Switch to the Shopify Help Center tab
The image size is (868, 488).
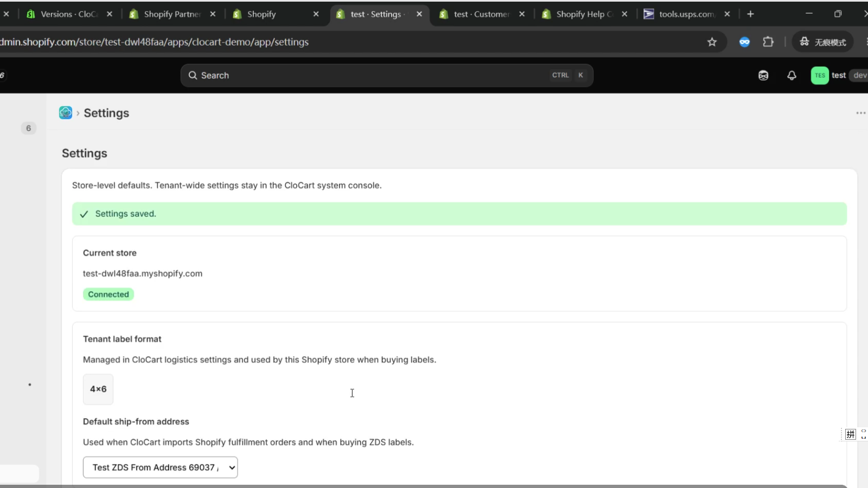point(584,14)
